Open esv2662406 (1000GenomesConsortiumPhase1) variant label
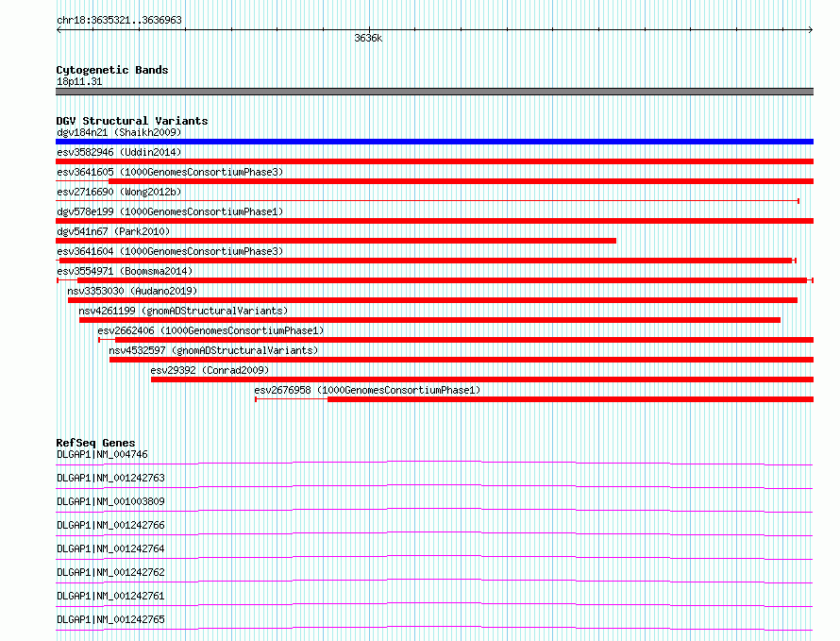Image resolution: width=840 pixels, height=641 pixels. [x=210, y=330]
